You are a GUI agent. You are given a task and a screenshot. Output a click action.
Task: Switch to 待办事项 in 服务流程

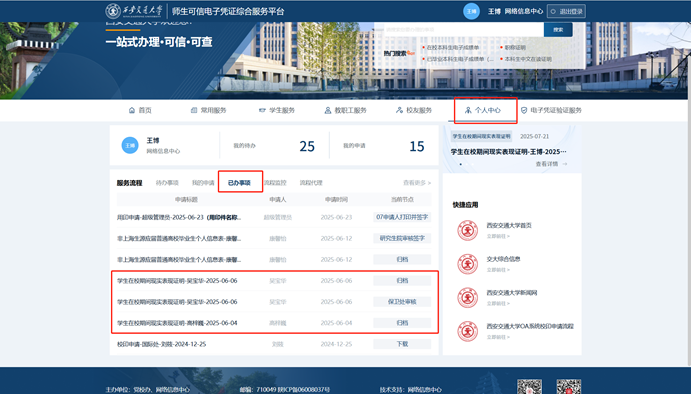[167, 182]
